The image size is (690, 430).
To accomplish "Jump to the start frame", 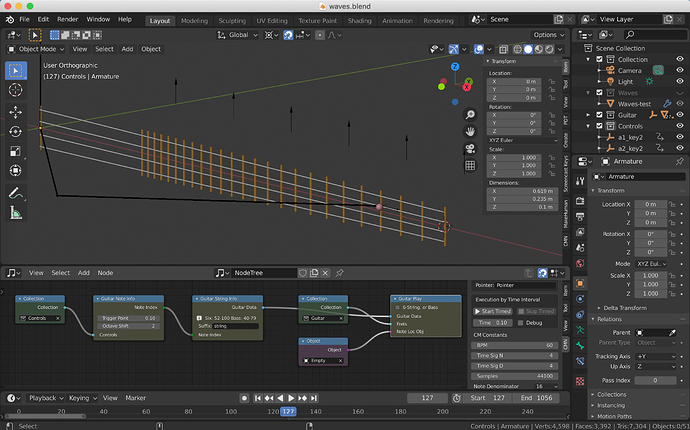I will 258,398.
